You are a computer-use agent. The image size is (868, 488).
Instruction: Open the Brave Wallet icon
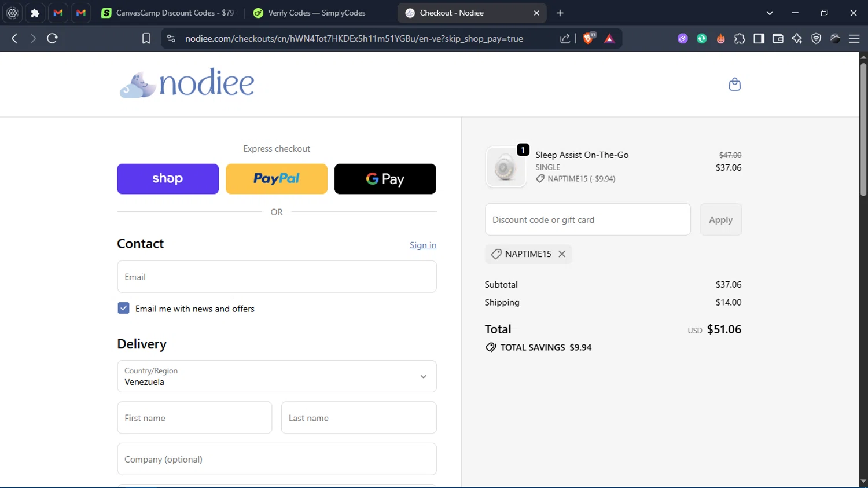778,38
